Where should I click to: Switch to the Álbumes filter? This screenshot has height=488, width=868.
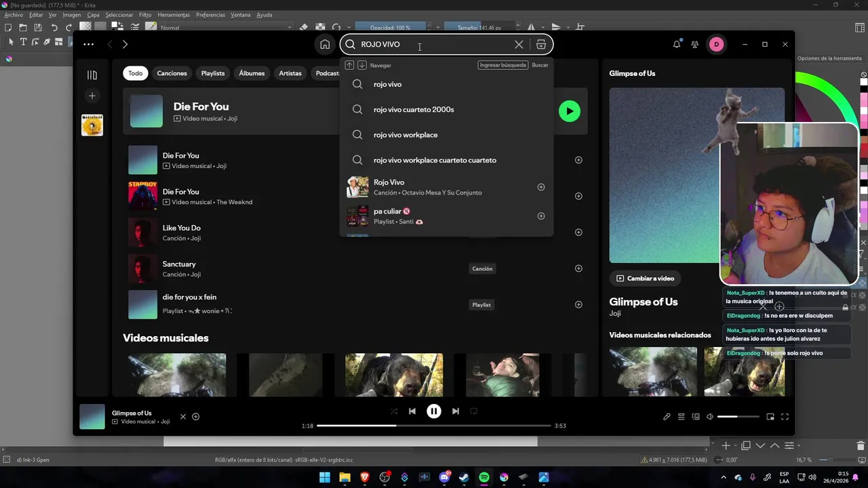[252, 73]
